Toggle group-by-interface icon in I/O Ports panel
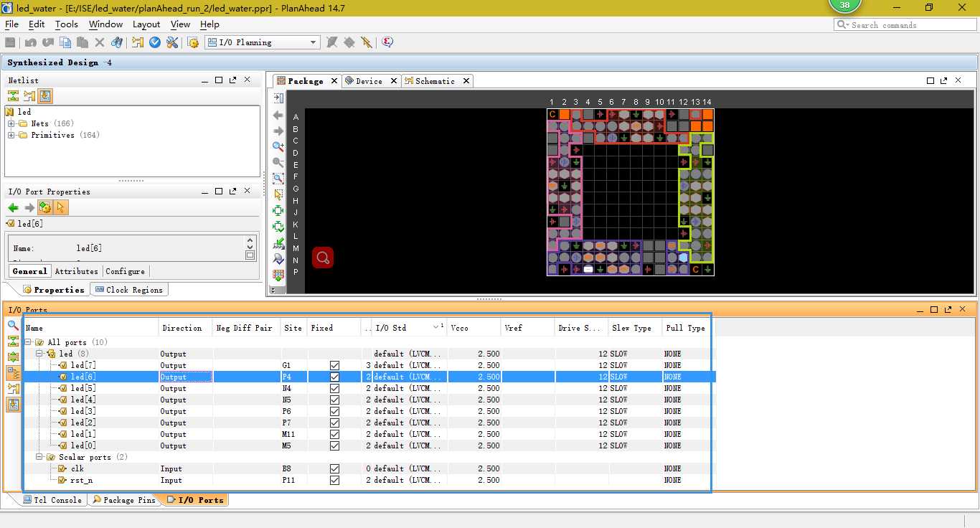980x528 pixels. pyautogui.click(x=13, y=372)
